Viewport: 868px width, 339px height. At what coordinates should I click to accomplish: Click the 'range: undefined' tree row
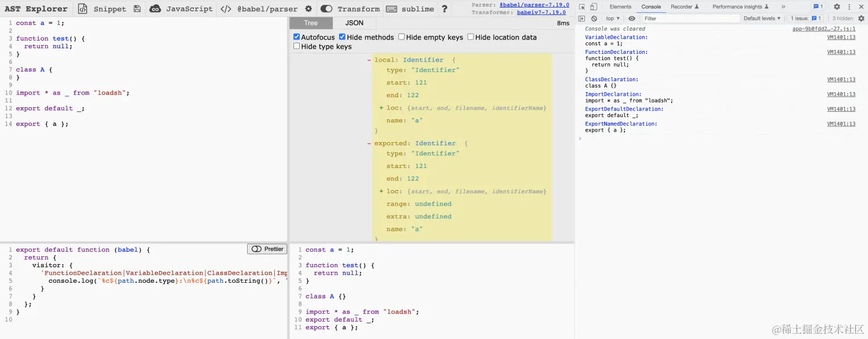tap(419, 204)
